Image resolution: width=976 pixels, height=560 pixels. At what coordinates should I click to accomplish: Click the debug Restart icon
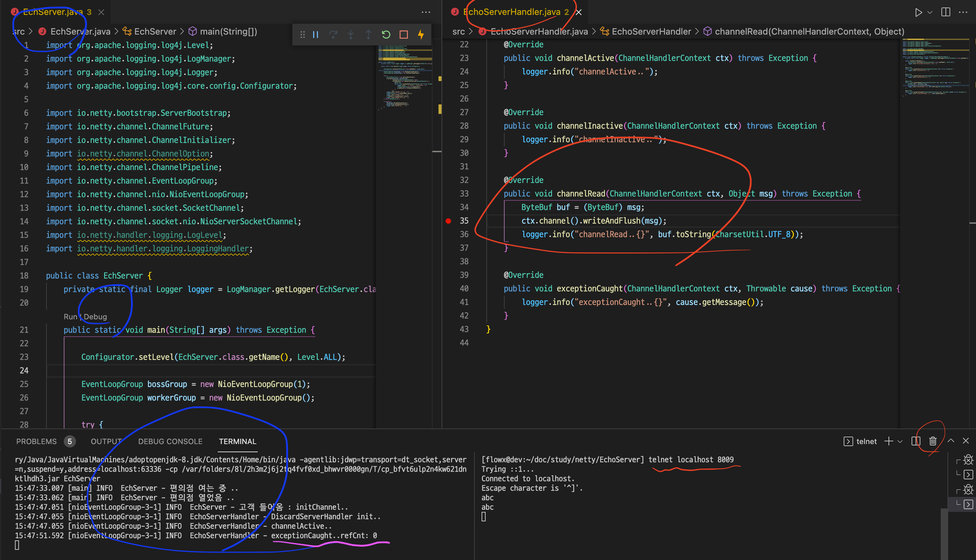[386, 35]
